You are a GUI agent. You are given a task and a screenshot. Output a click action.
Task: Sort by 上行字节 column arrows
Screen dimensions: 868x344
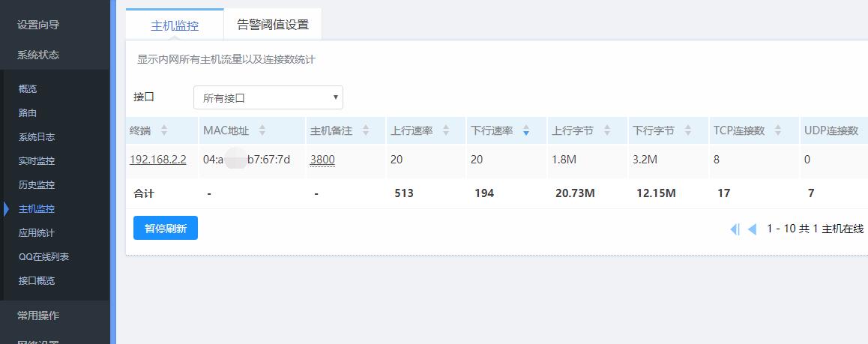607,130
